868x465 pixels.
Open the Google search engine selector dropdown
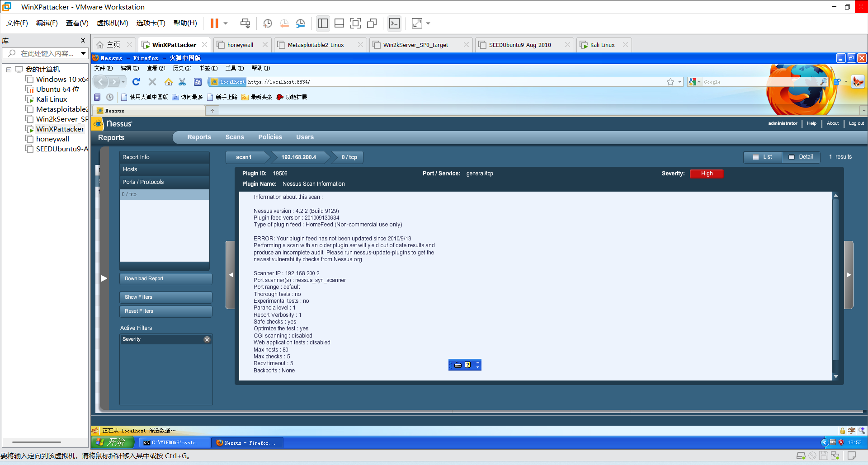(694, 82)
